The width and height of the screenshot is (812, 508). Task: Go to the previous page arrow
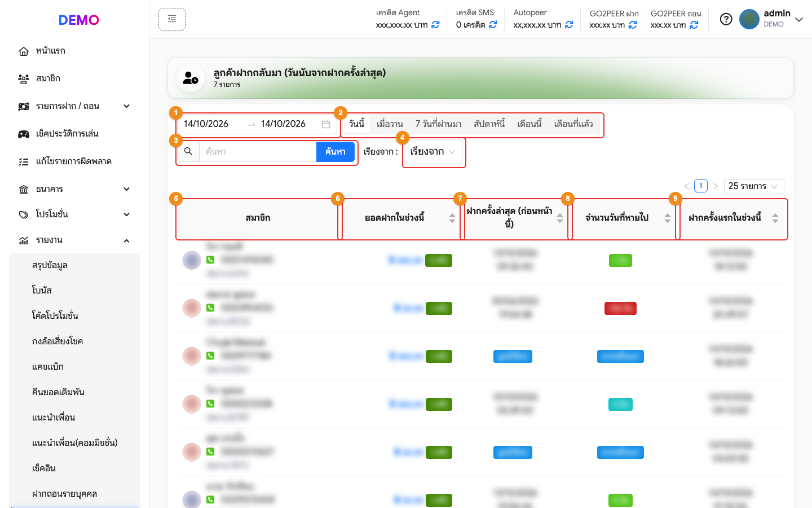tap(687, 186)
